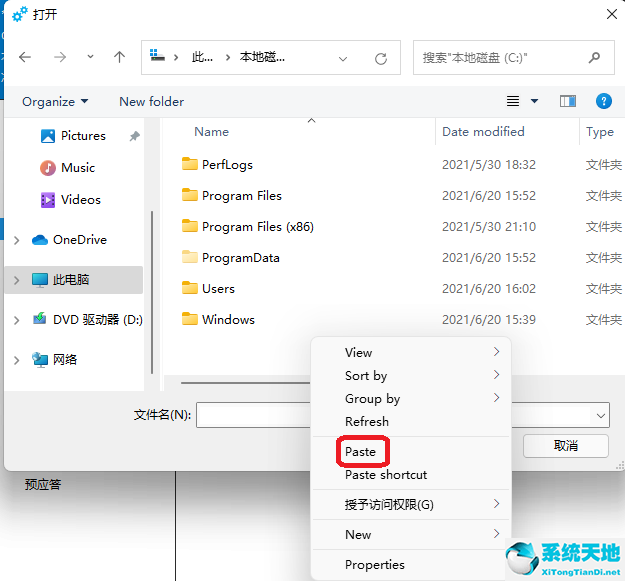Select the Windows folder
Image resolution: width=625 pixels, height=581 pixels.
coord(228,320)
